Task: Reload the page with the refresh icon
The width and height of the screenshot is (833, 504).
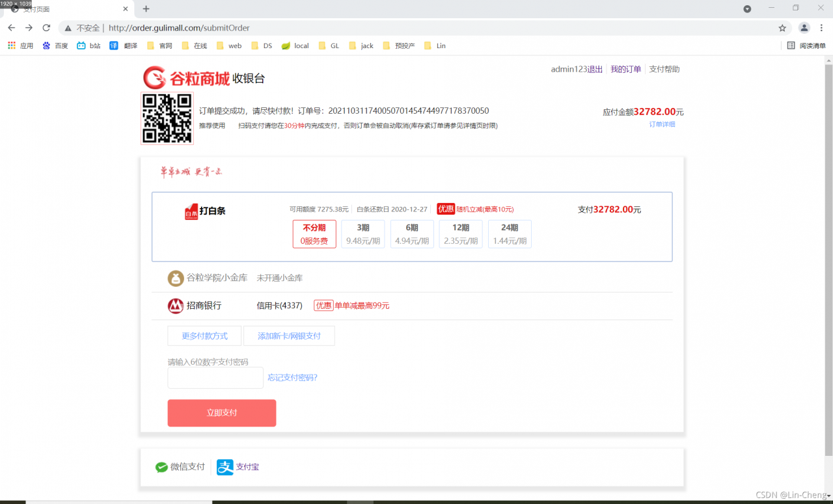Action: click(46, 28)
